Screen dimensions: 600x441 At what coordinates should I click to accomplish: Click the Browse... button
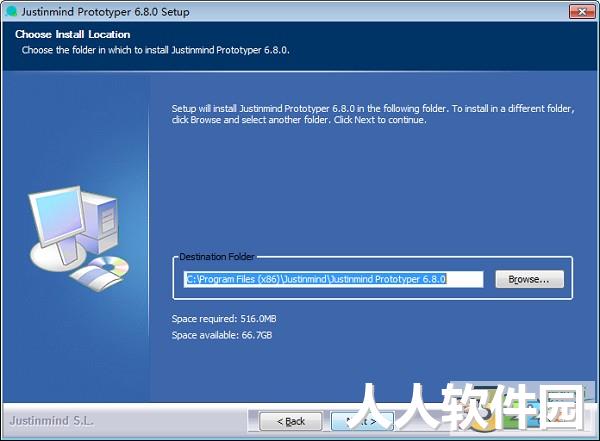pos(530,279)
